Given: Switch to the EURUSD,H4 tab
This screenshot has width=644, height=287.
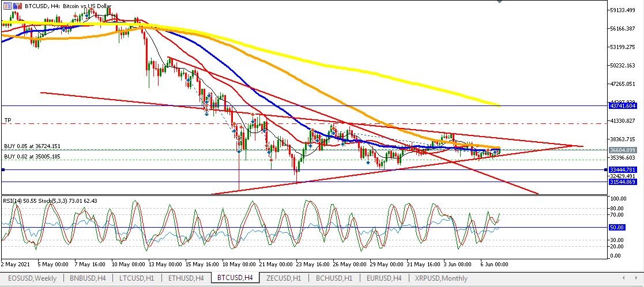Looking at the screenshot, I should pyautogui.click(x=383, y=278).
